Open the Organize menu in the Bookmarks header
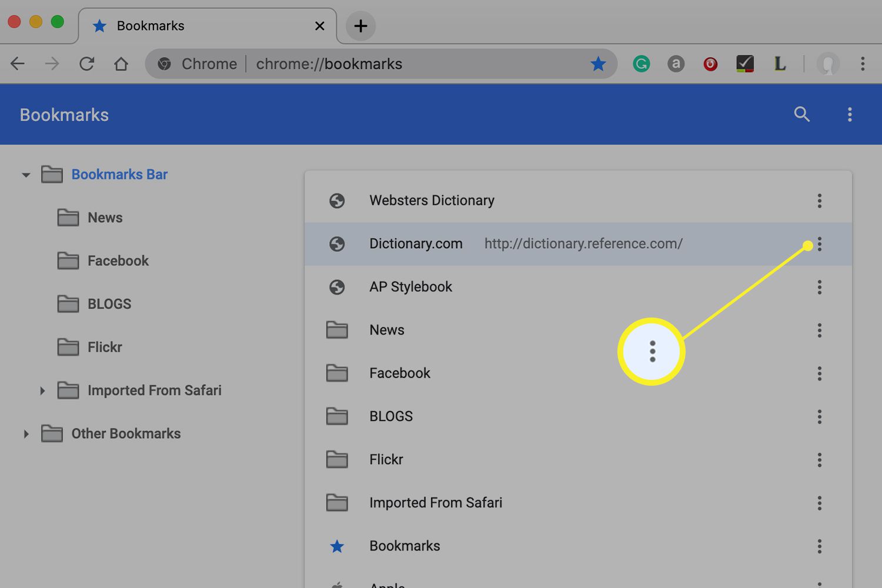The width and height of the screenshot is (882, 588). pos(850,114)
